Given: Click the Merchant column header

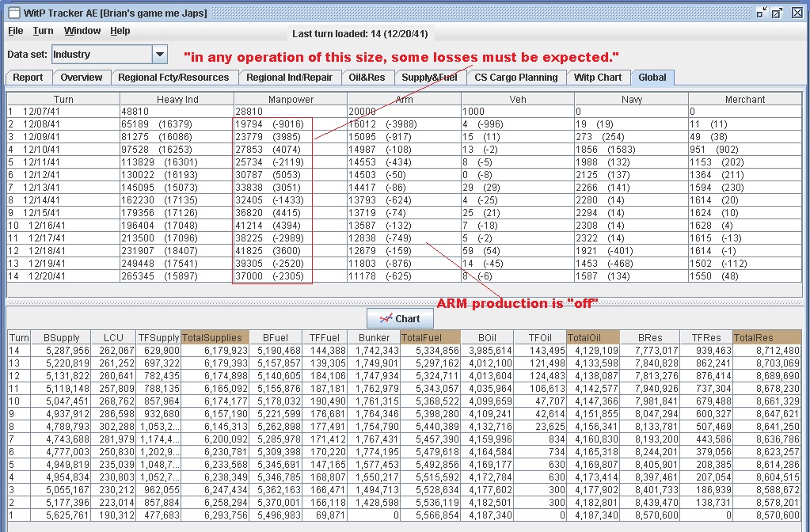Looking at the screenshot, I should point(745,99).
